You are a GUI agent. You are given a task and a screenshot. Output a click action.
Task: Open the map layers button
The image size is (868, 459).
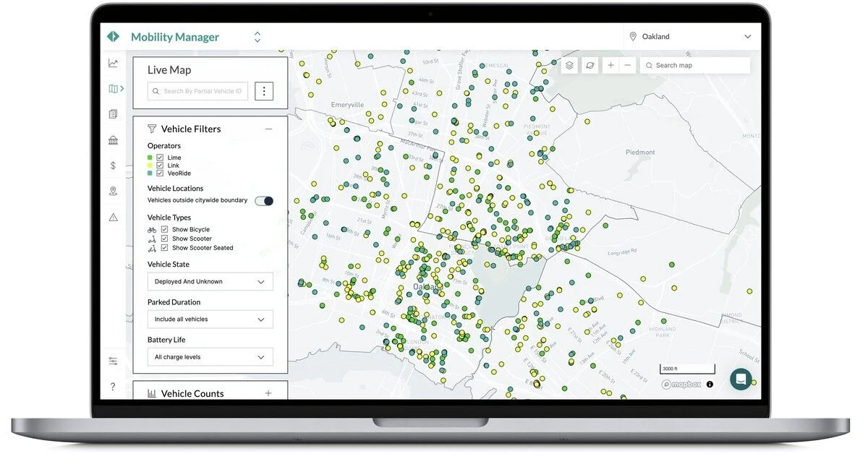(x=570, y=65)
